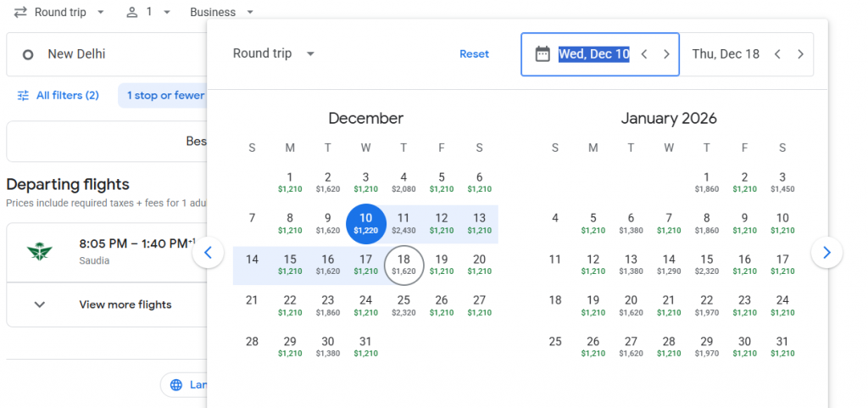Image resolution: width=868 pixels, height=408 pixels.
Task: Open the Business cabin class dropdown
Action: pos(221,12)
